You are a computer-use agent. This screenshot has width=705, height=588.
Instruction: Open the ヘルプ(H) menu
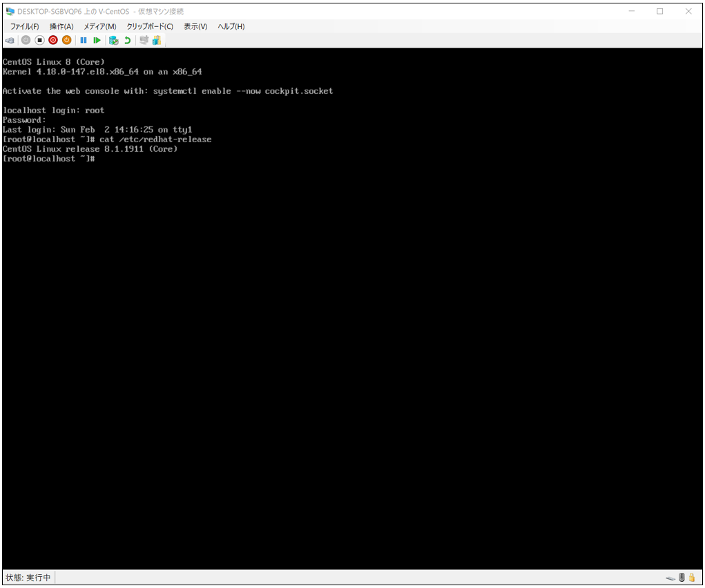231,26
